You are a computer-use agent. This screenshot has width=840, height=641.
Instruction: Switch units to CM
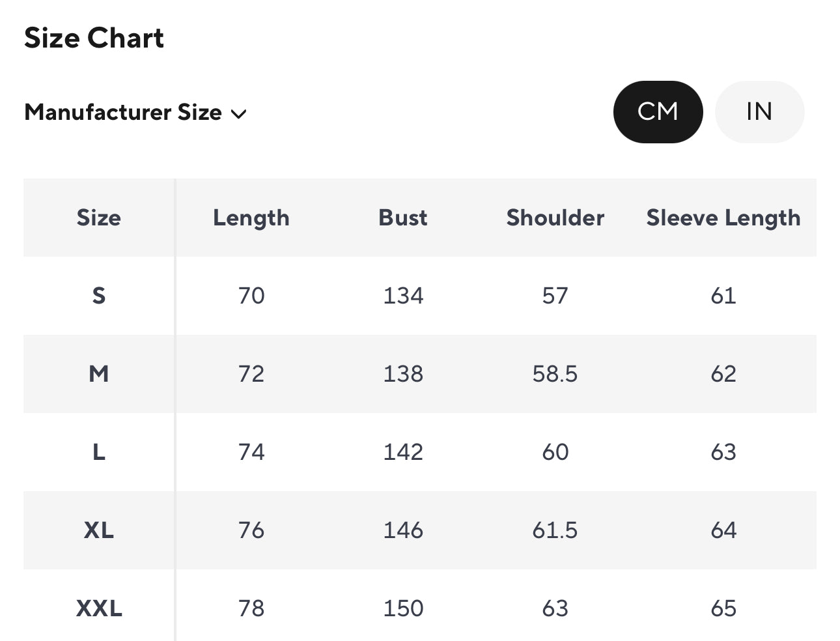[x=658, y=112]
